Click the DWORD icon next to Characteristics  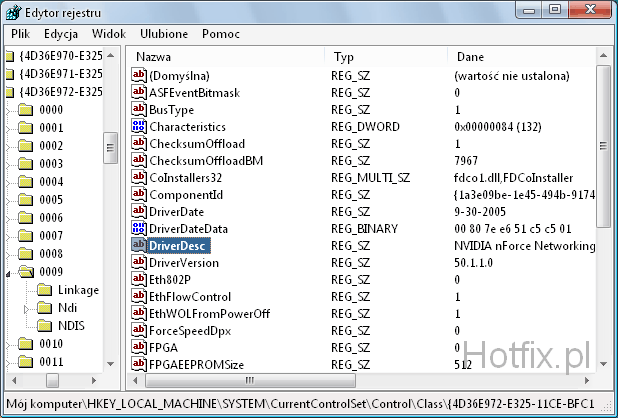point(139,127)
